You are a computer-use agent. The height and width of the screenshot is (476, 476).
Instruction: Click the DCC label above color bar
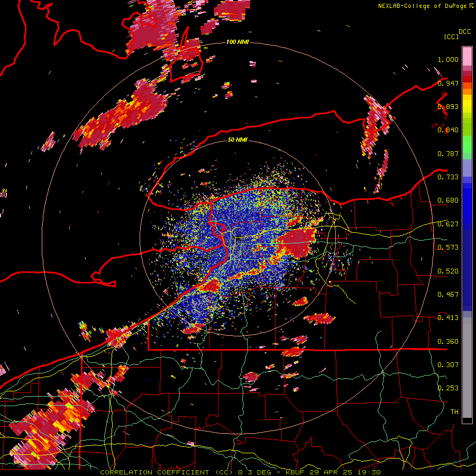point(464,32)
